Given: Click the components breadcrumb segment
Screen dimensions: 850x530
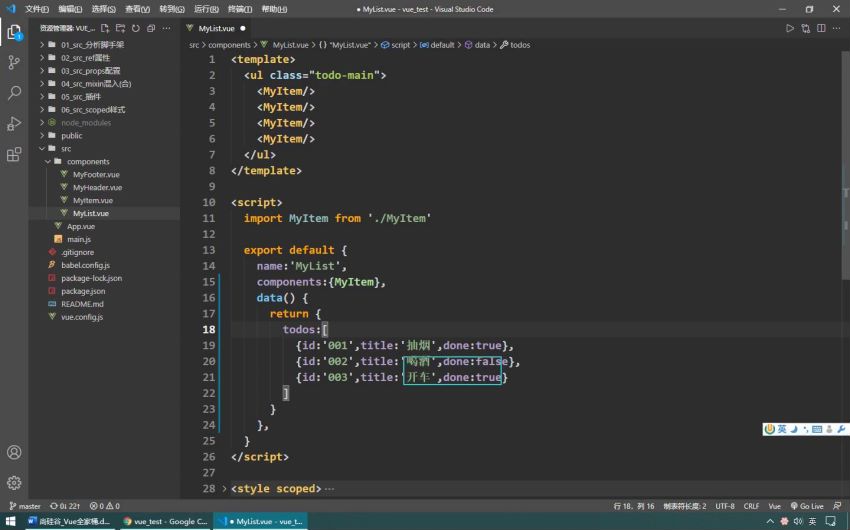Looking at the screenshot, I should [x=229, y=45].
